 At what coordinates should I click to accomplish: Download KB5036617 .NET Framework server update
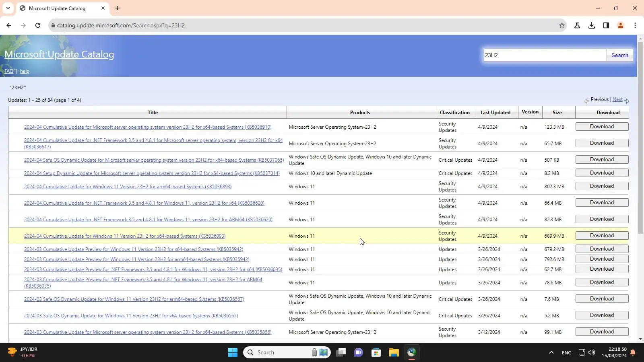(x=602, y=143)
